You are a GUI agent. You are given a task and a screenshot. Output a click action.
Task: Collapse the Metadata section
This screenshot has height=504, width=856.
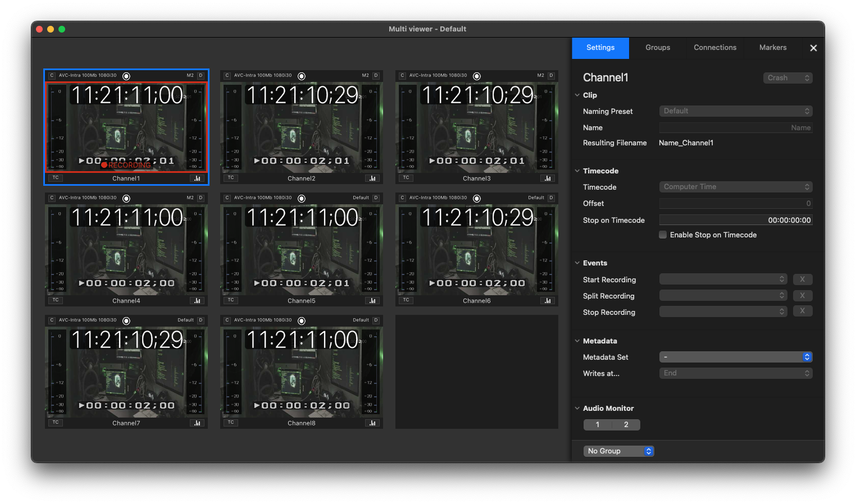point(577,341)
